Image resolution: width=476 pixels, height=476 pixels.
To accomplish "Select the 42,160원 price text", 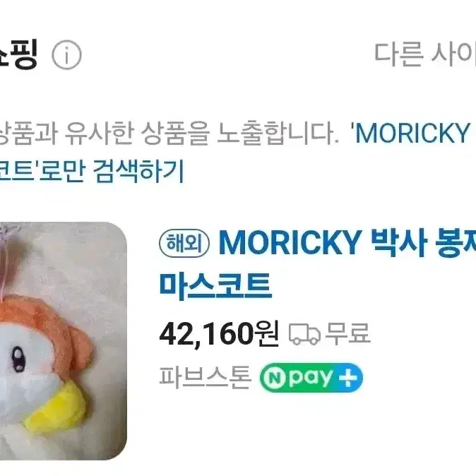I will tap(219, 334).
